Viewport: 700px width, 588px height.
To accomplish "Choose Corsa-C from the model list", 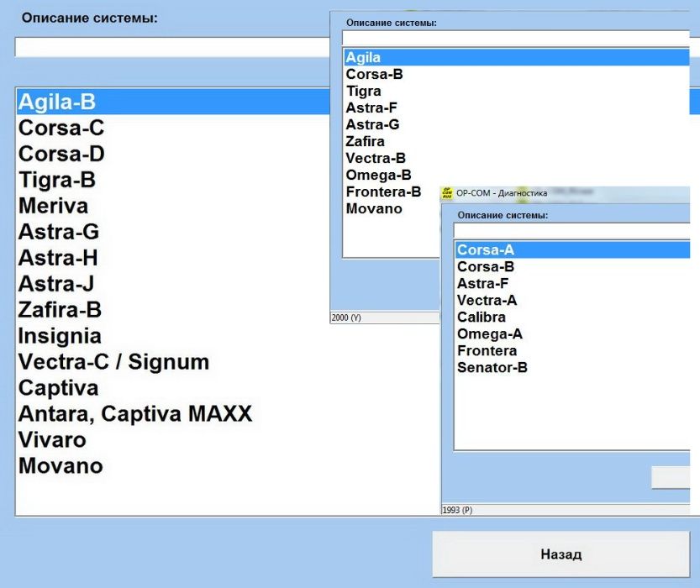I will pos(61,128).
